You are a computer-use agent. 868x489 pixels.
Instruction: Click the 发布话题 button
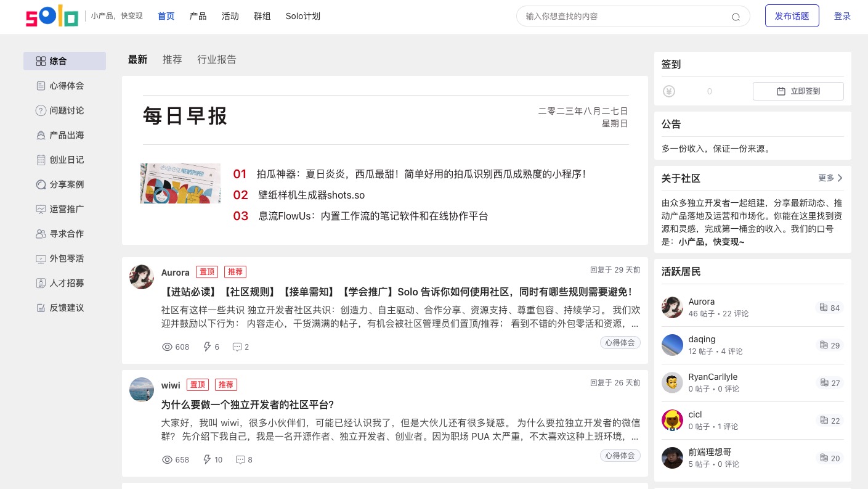coord(792,16)
